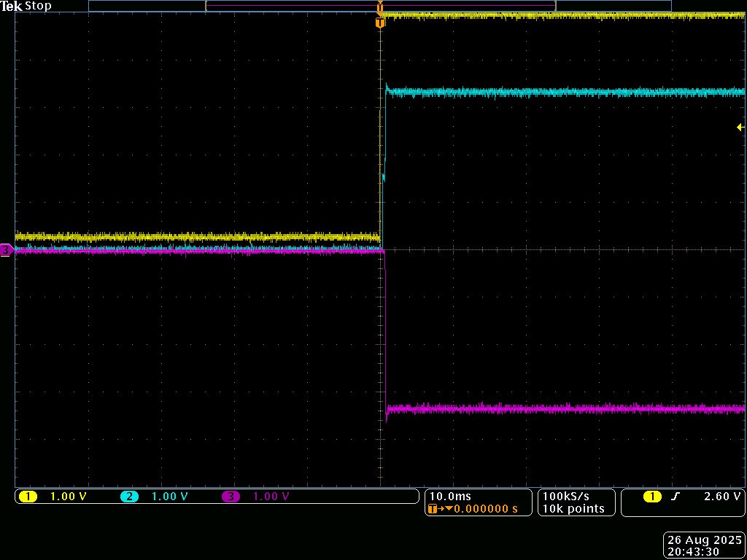Click the 0.000000 s trigger delay value

tap(486, 508)
